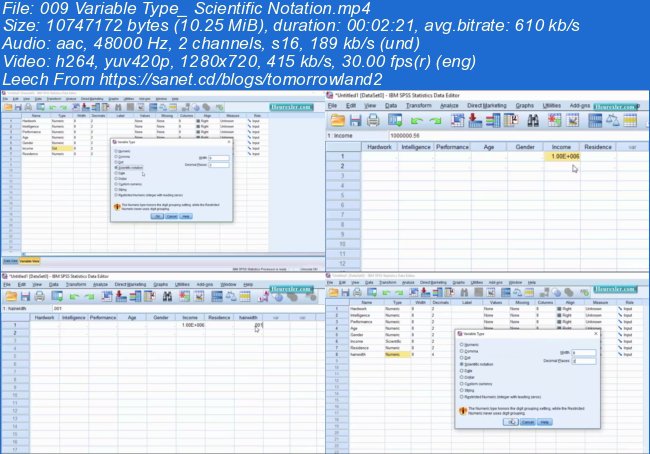Select Numeric radio in bottom-right Variable Type dialog
Viewport: 650px width, 454px height.
(x=461, y=345)
